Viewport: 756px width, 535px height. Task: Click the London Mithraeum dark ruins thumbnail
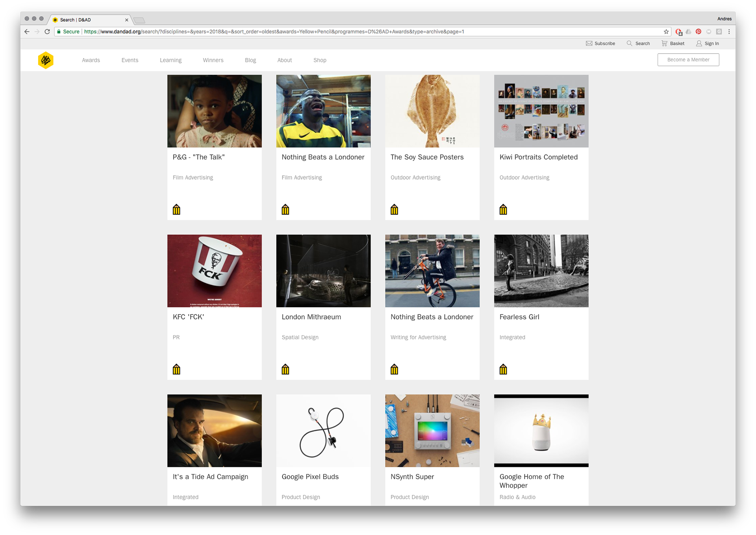click(x=323, y=271)
